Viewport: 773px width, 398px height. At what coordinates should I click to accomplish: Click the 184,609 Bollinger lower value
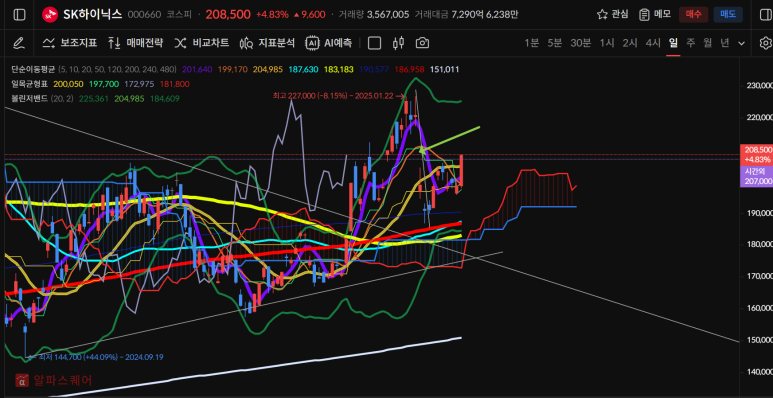click(x=165, y=99)
